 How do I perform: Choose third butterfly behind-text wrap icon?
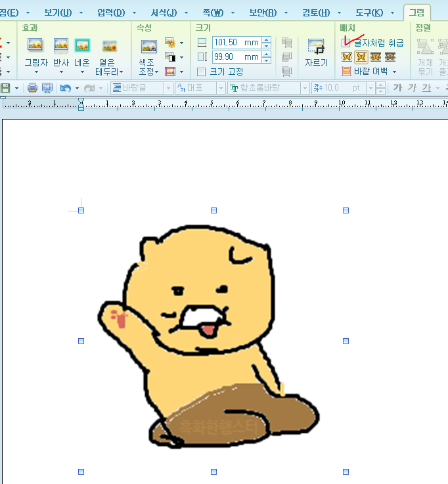(376, 57)
